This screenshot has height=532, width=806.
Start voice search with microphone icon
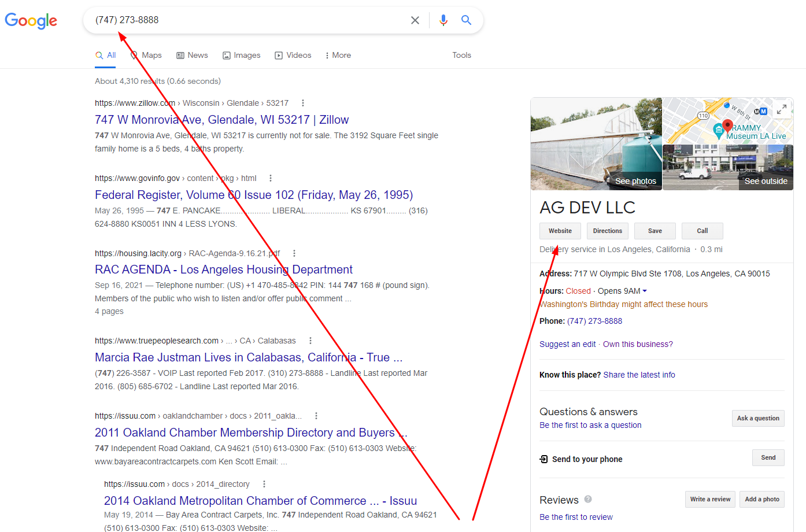[x=443, y=20]
